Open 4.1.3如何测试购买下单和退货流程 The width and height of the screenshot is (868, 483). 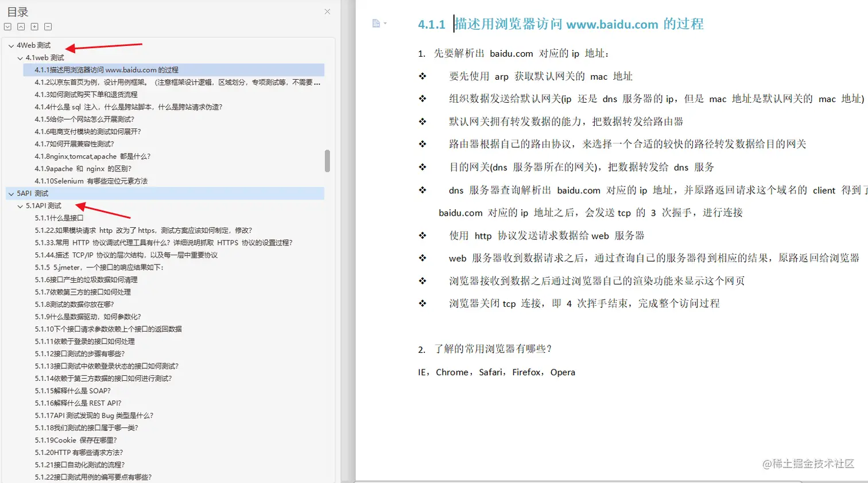point(86,95)
